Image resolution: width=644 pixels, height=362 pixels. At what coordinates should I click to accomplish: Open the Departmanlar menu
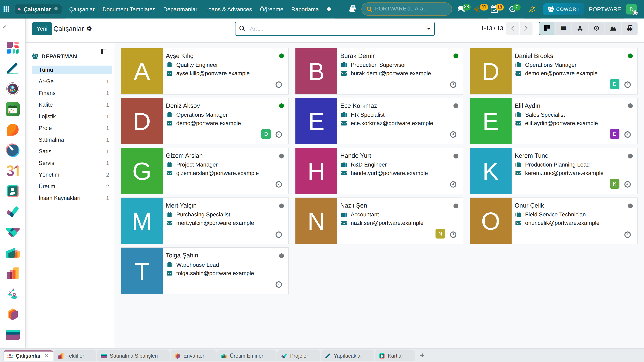(x=180, y=9)
